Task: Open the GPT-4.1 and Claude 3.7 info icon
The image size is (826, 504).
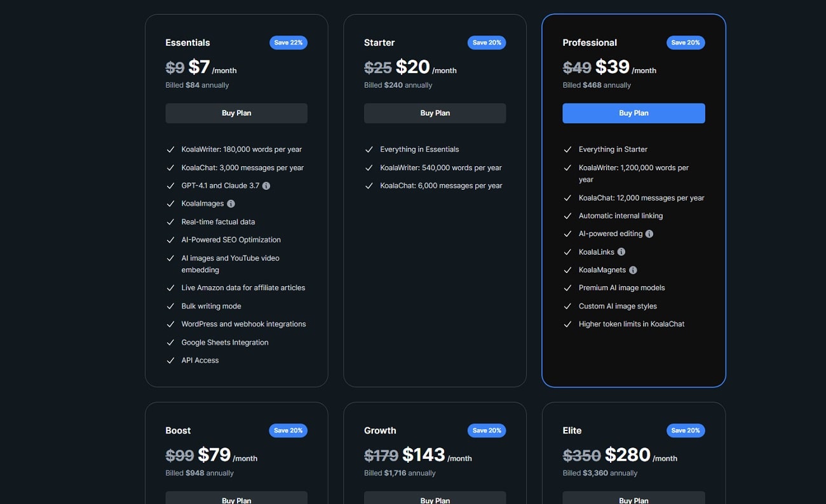Action: 266,185
